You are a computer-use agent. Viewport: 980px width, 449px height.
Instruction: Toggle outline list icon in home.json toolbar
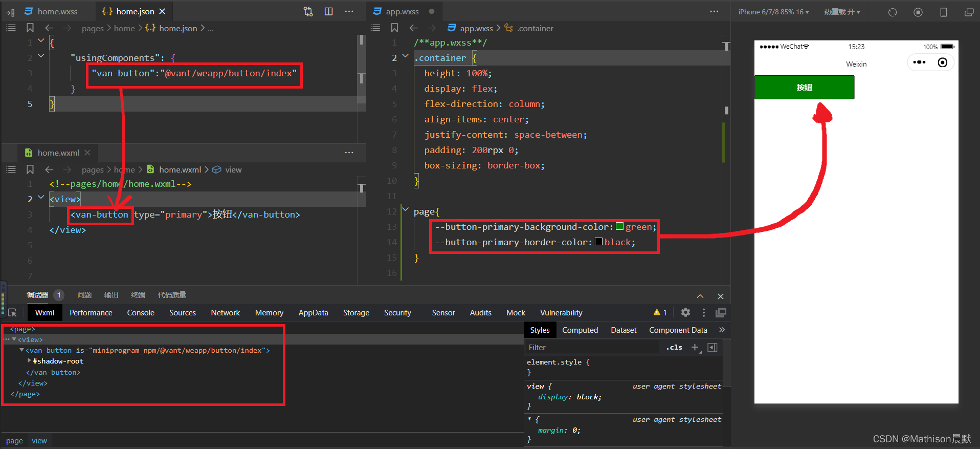click(11, 28)
